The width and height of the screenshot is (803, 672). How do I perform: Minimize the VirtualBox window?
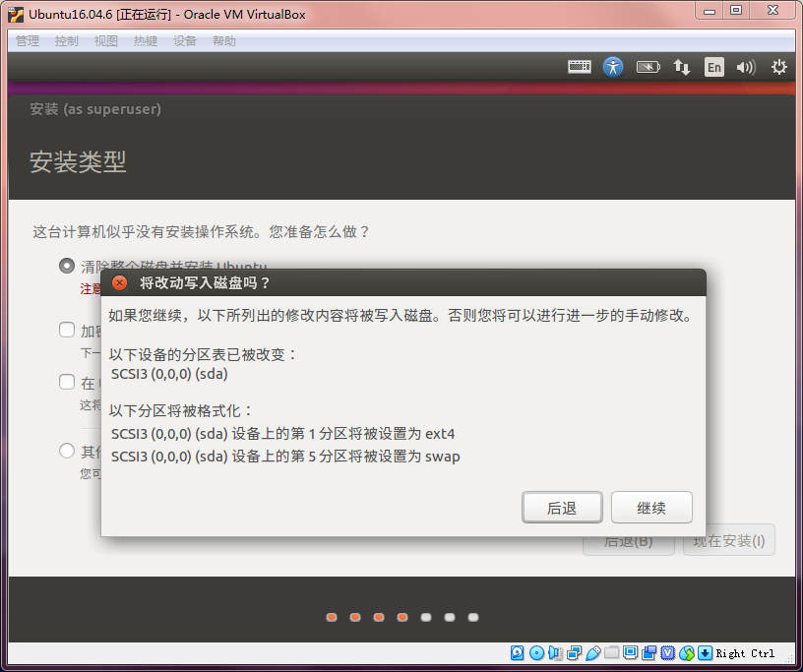pos(710,11)
